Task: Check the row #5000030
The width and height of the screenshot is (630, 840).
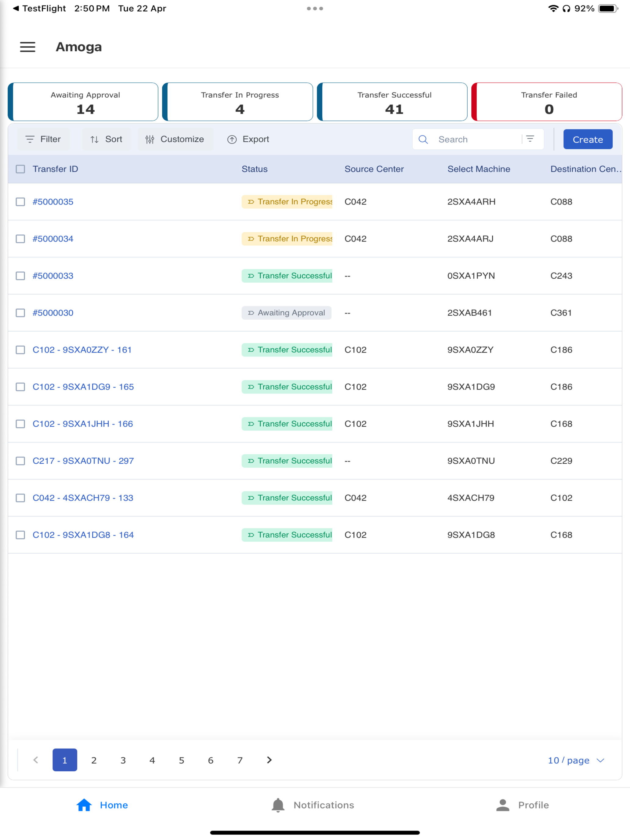Action: tap(20, 313)
